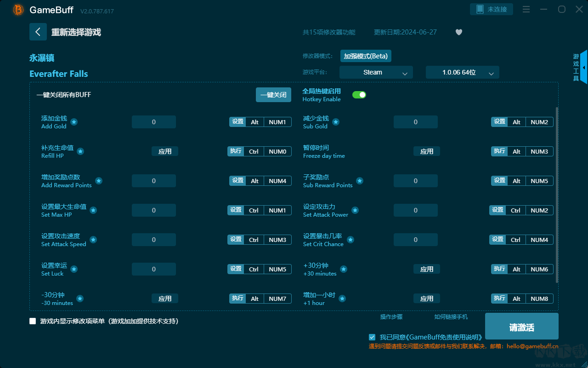Open the hamburger menu in title bar

pyautogui.click(x=526, y=9)
